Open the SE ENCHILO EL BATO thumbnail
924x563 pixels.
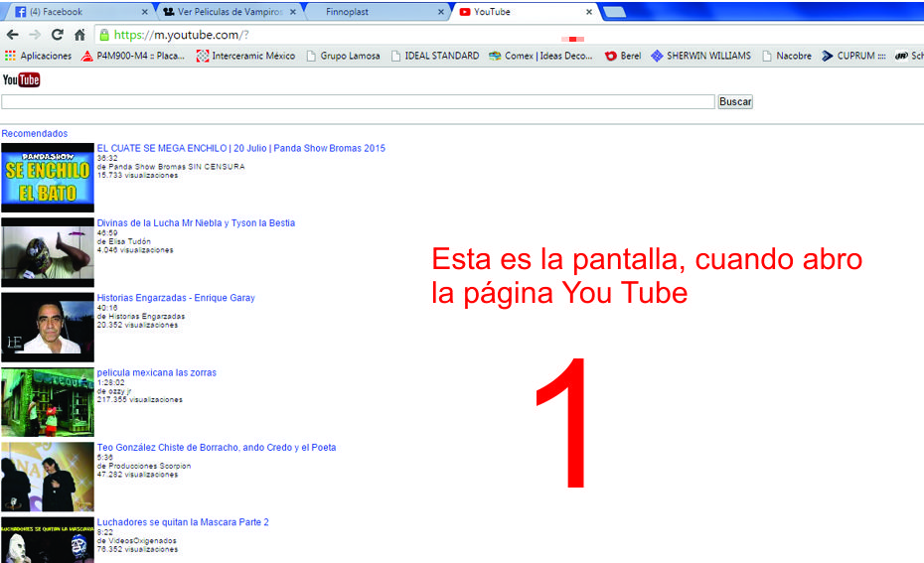pos(48,178)
